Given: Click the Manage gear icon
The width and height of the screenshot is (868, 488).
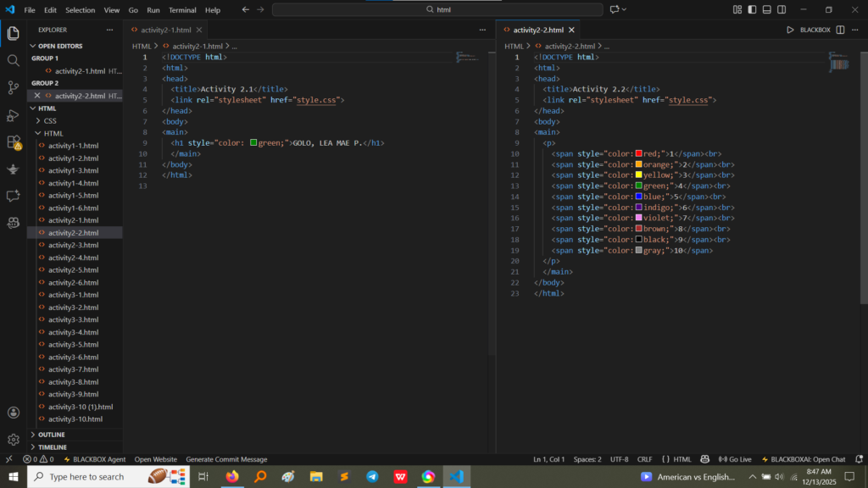Looking at the screenshot, I should click(x=13, y=440).
